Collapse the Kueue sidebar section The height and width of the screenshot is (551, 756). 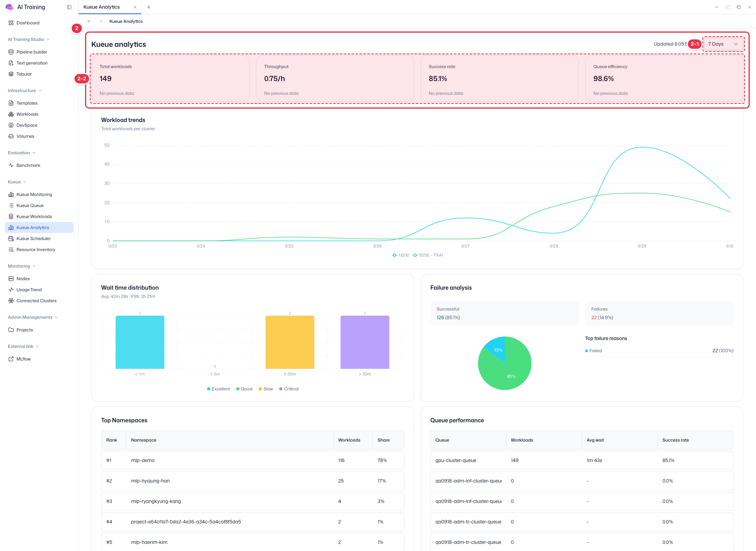(x=17, y=182)
